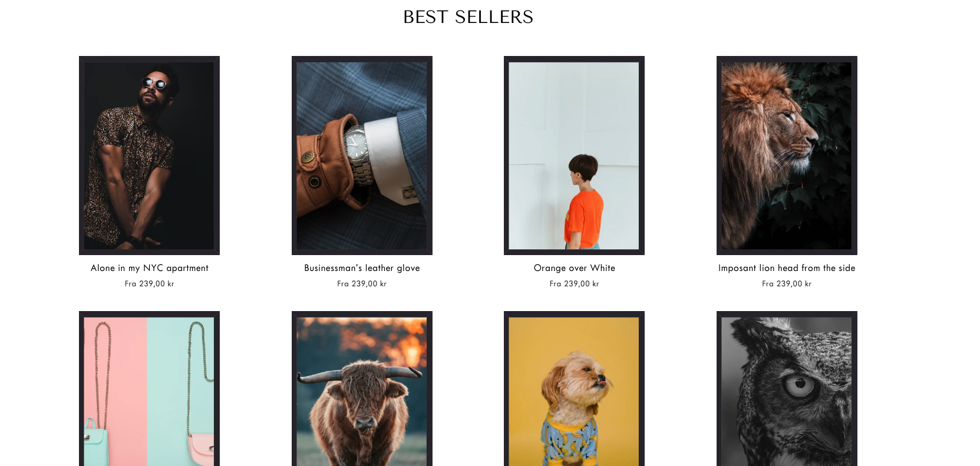Open the 'Orange over White' product link
Screen dimensions: 980x466
(x=575, y=268)
